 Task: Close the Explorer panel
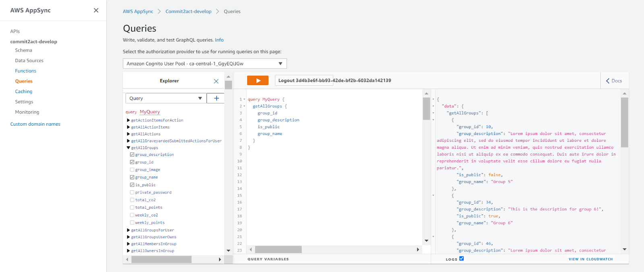click(x=216, y=81)
